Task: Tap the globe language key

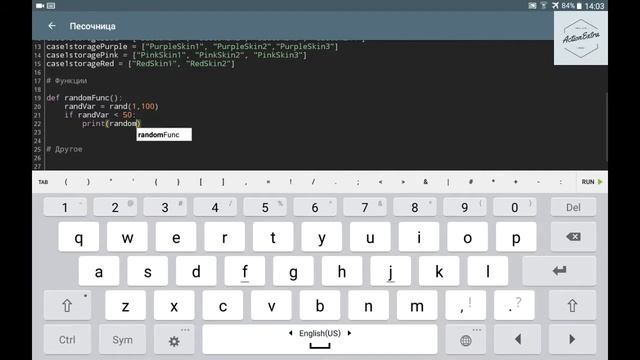Action: click(465, 340)
